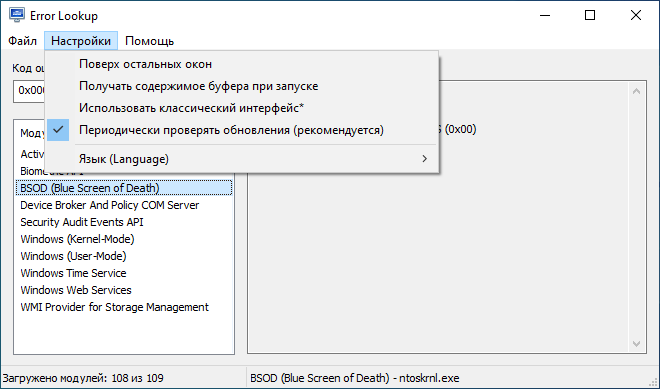Close the Error Lookup window
This screenshot has width=660, height=389.
point(636,16)
